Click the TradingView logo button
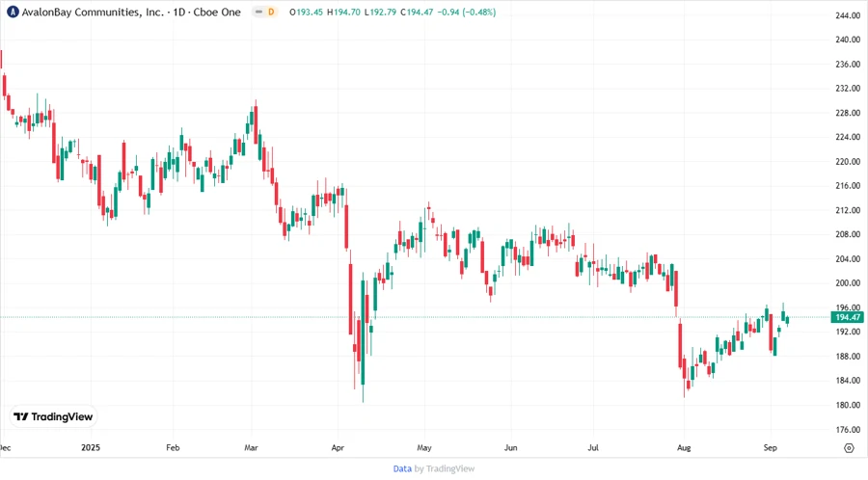The width and height of the screenshot is (868, 480). 53,417
